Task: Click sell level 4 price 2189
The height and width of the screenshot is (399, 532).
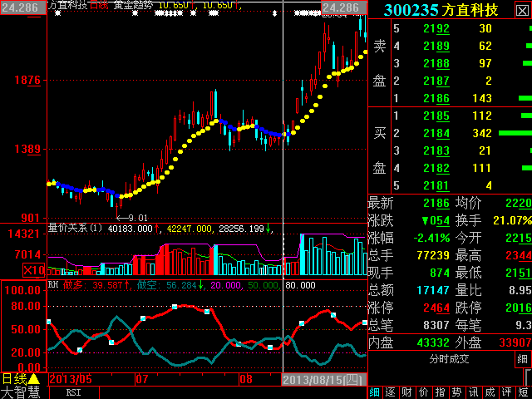Action: click(x=436, y=46)
